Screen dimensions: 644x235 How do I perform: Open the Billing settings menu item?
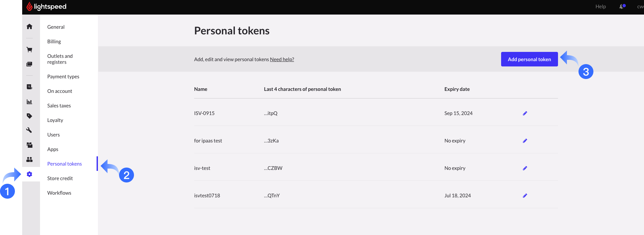coord(54,42)
